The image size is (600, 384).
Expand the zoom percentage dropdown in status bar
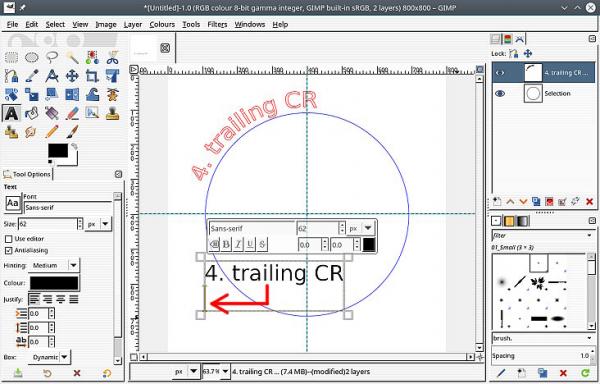click(225, 371)
